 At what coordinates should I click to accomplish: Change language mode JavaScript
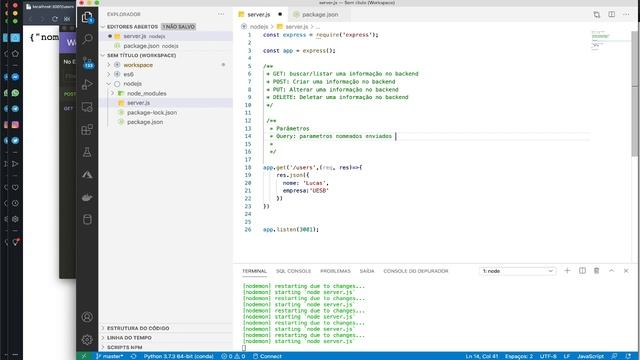point(590,356)
